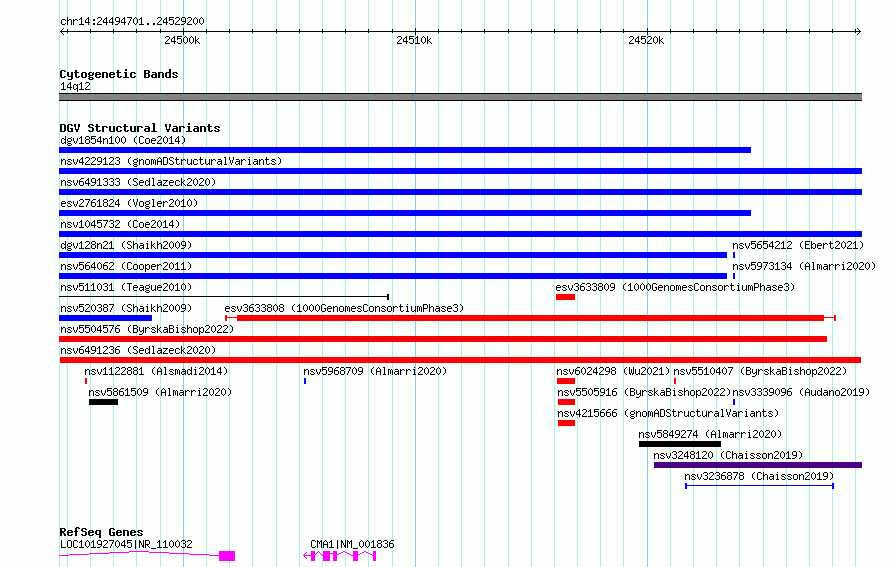Click the red nsv5504576 variant bar

click(443, 339)
